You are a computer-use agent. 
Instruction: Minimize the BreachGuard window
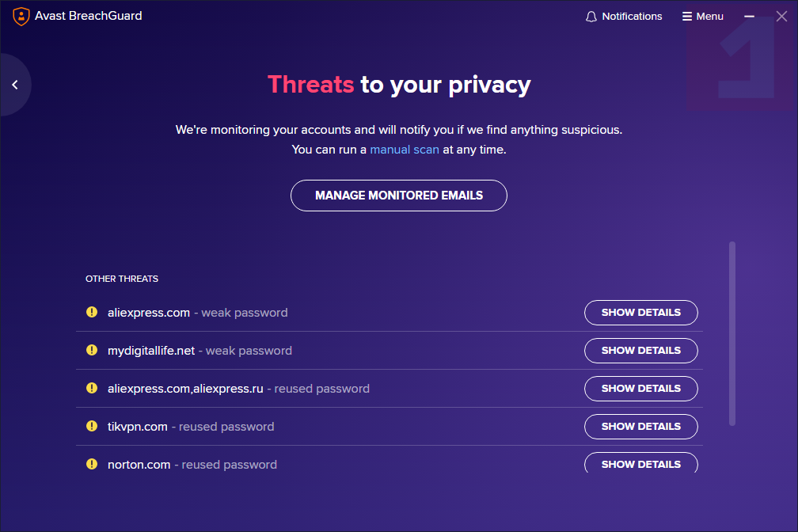(x=750, y=17)
